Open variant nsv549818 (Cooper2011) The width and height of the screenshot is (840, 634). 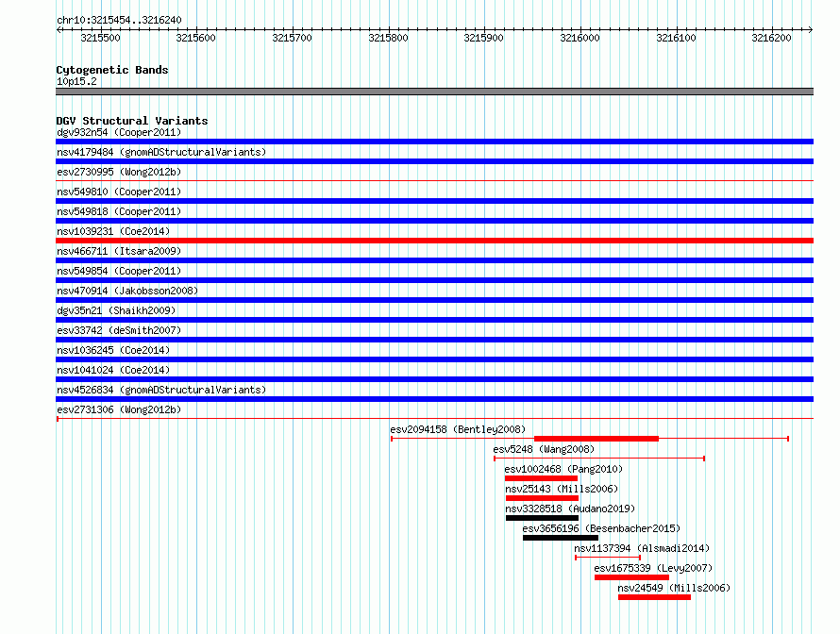(119, 211)
